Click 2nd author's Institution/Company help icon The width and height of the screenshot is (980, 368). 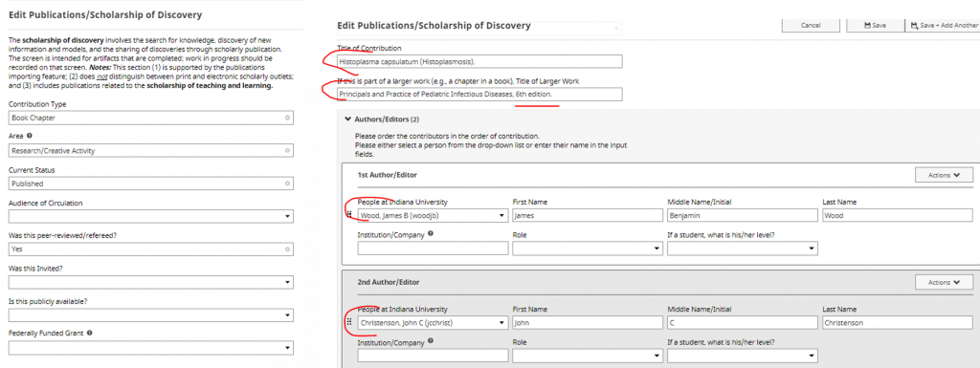pos(432,341)
